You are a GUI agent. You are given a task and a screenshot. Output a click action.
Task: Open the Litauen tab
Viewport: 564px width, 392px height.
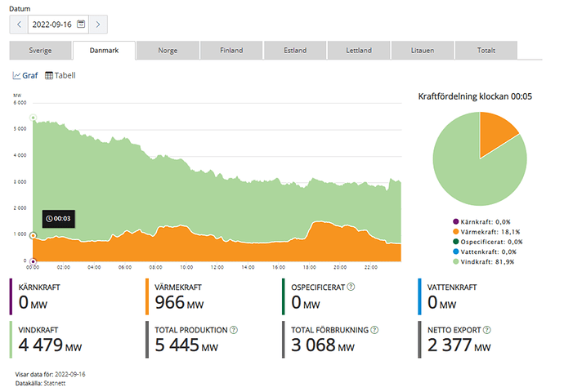point(423,51)
